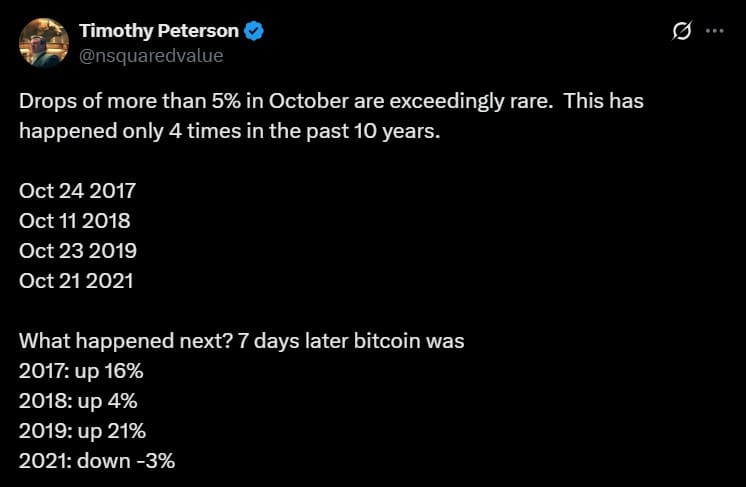Select the "Oct 24 2017" date line
This screenshot has height=487, width=746.
77,190
